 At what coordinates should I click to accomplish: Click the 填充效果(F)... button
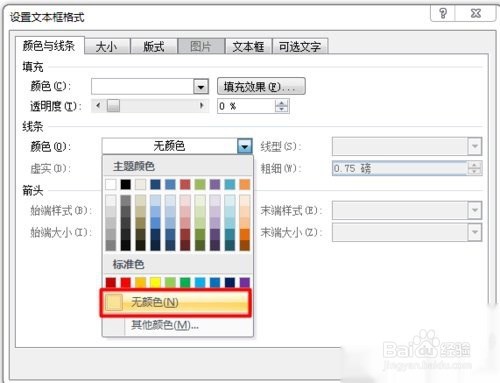[261, 87]
